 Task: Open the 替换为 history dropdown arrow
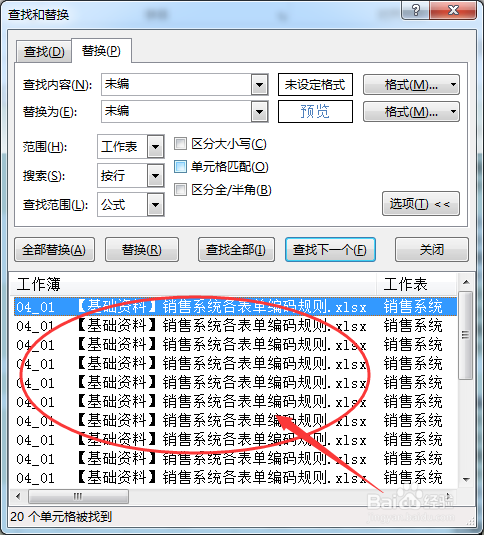coord(260,111)
